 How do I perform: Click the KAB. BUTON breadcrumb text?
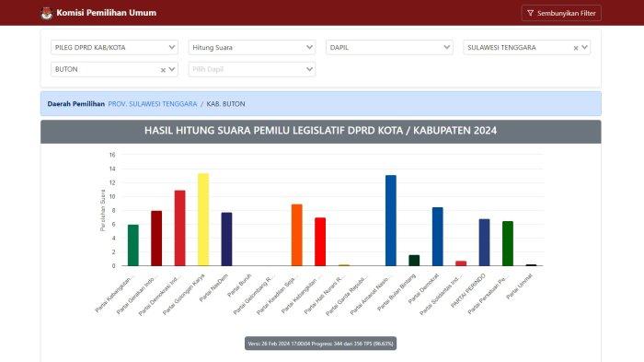[225, 104]
